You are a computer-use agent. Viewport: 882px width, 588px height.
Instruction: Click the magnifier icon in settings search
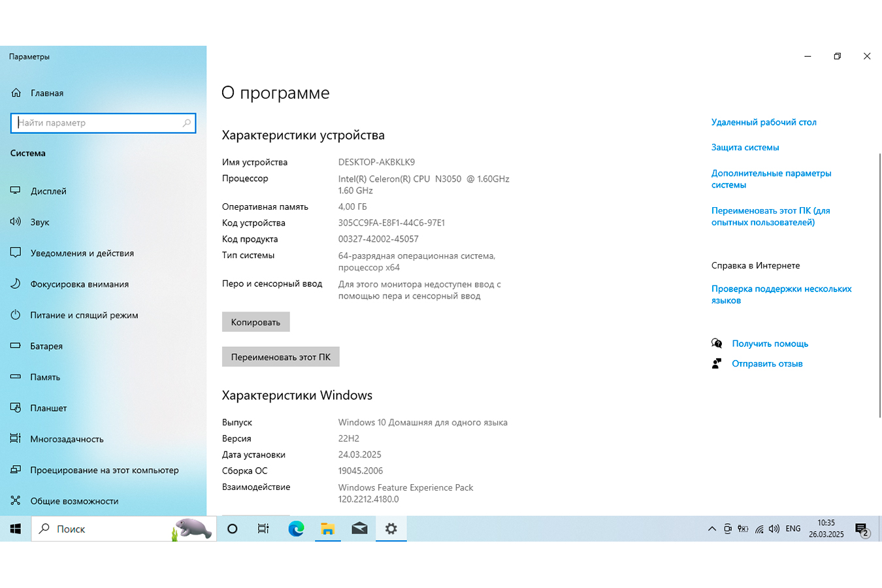pyautogui.click(x=187, y=123)
